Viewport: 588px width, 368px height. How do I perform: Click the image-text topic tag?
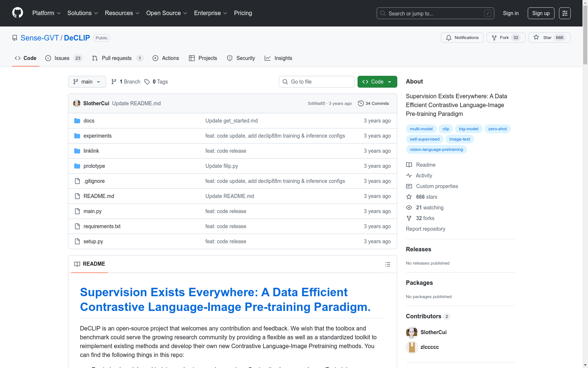pos(459,139)
